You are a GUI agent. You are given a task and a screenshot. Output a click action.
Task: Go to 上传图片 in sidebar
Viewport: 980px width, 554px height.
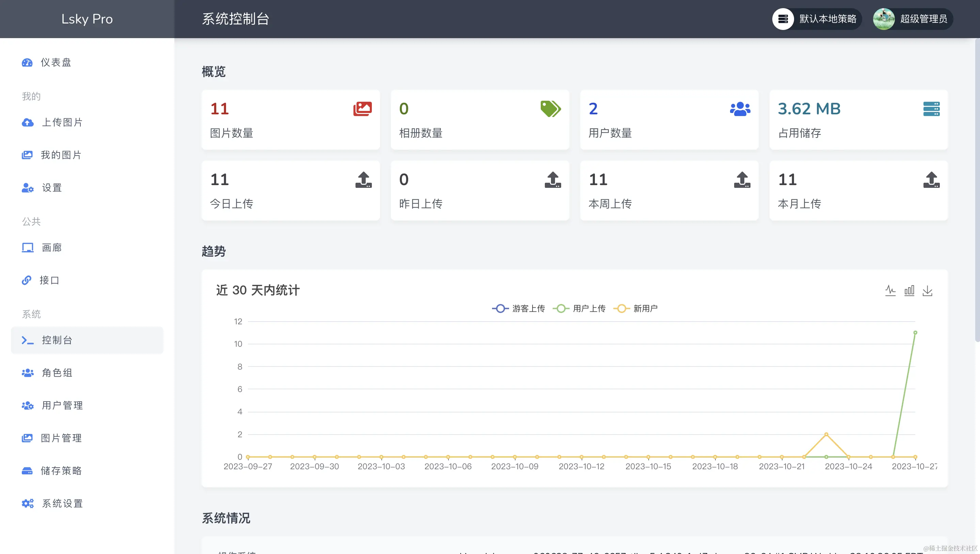click(x=62, y=123)
